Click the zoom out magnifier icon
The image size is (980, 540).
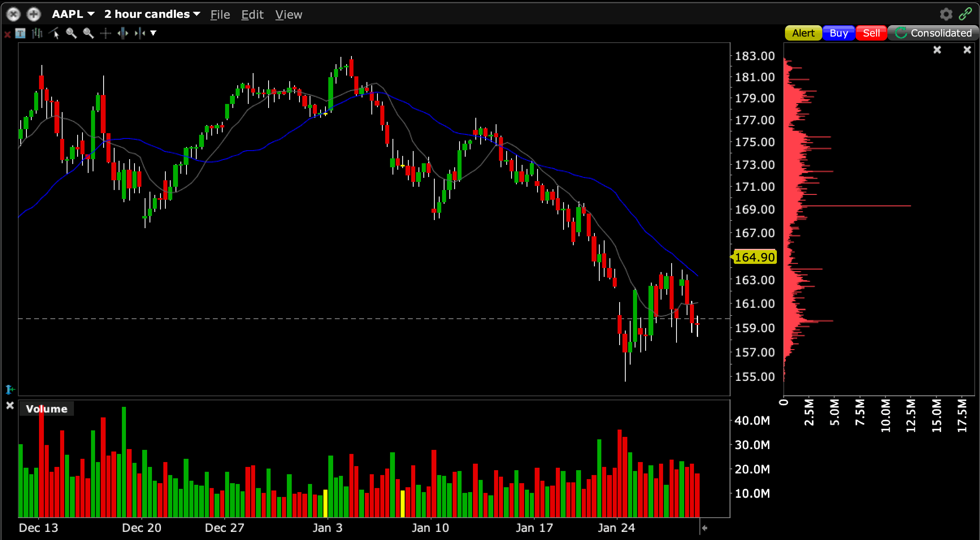click(89, 33)
